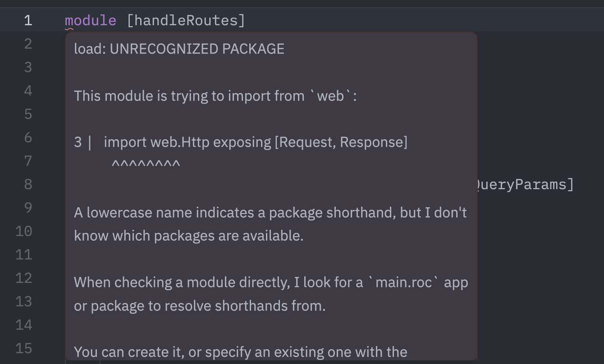Image resolution: width=604 pixels, height=364 pixels.
Task: Click the 'load: UNRECOGNIZED PACKAGE' tooltip heading
Action: (x=179, y=49)
